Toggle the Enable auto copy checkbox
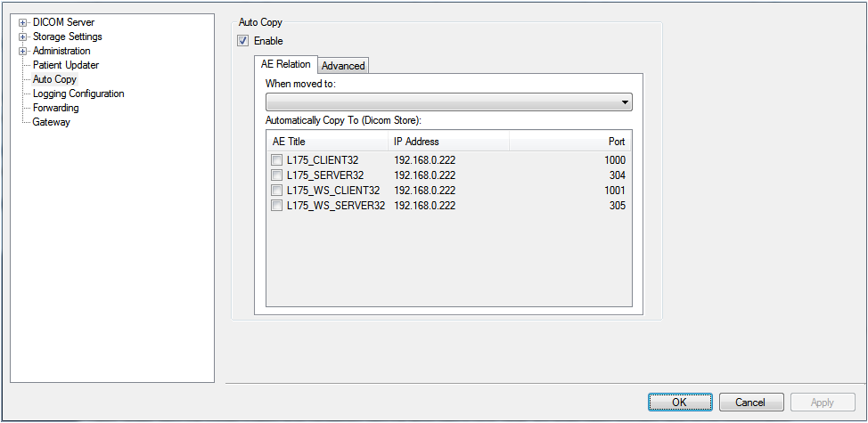 [242, 41]
